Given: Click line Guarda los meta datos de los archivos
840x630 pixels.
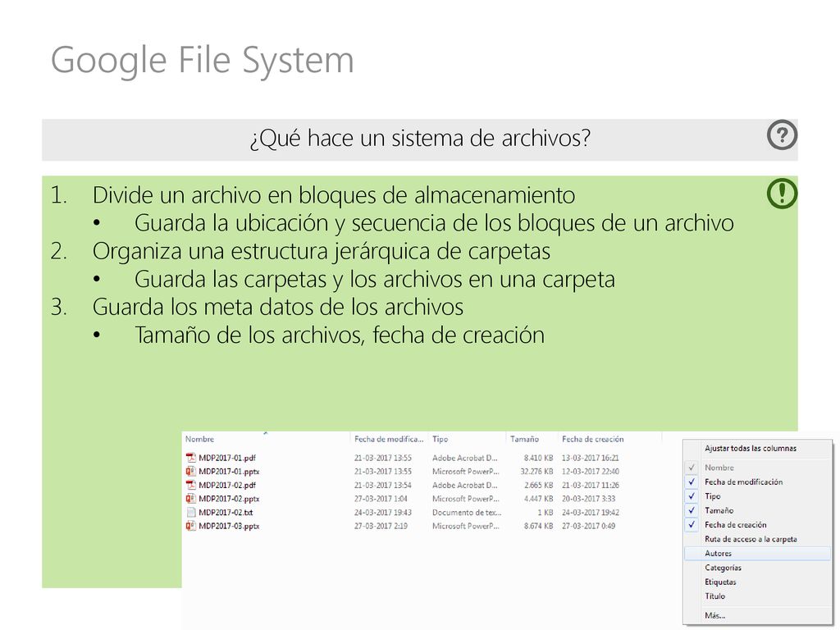Looking at the screenshot, I should (277, 307).
